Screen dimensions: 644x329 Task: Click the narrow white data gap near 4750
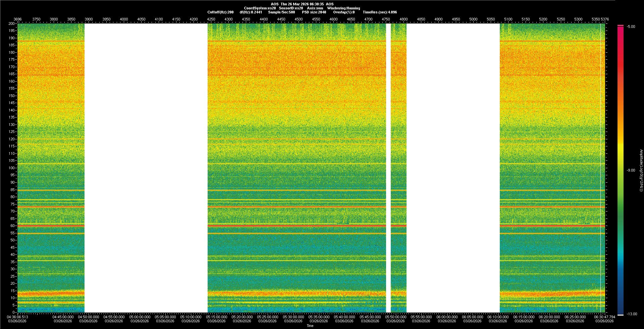coord(388,168)
